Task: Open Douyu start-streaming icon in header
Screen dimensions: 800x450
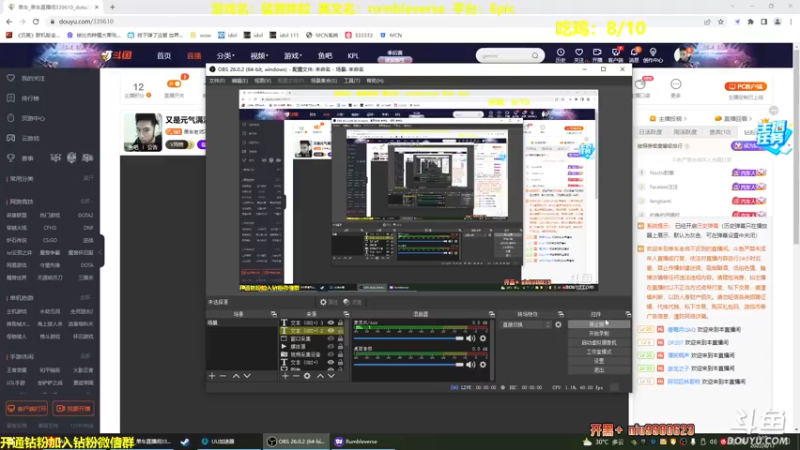Action: [597, 55]
